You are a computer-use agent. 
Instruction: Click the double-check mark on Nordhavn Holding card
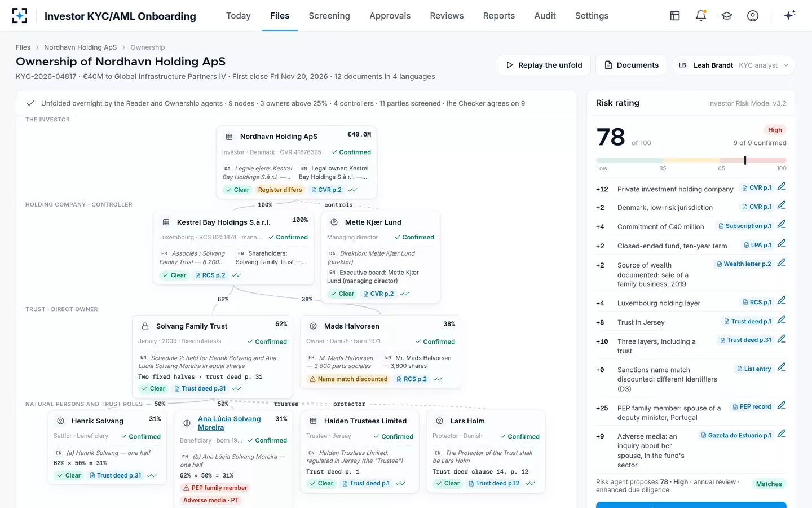pos(353,190)
